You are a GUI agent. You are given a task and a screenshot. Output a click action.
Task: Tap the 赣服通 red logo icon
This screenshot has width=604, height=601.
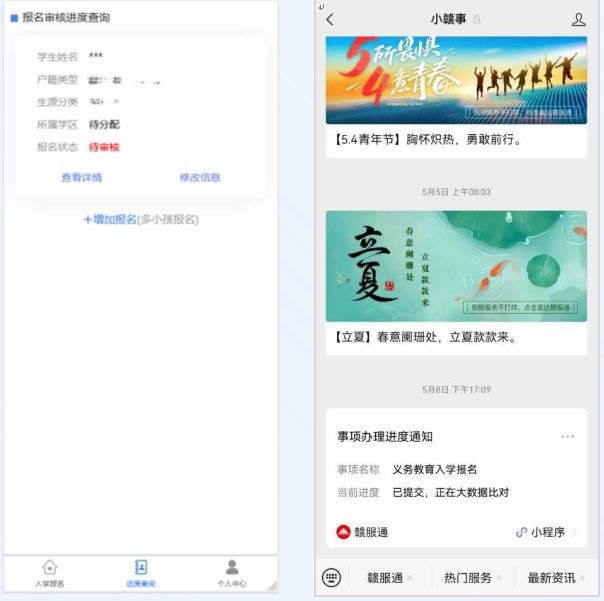pos(343,532)
